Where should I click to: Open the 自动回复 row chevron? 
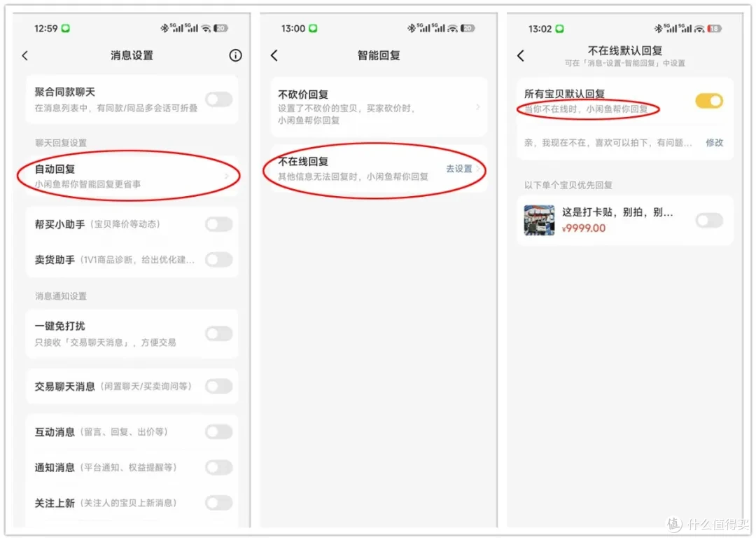(227, 176)
